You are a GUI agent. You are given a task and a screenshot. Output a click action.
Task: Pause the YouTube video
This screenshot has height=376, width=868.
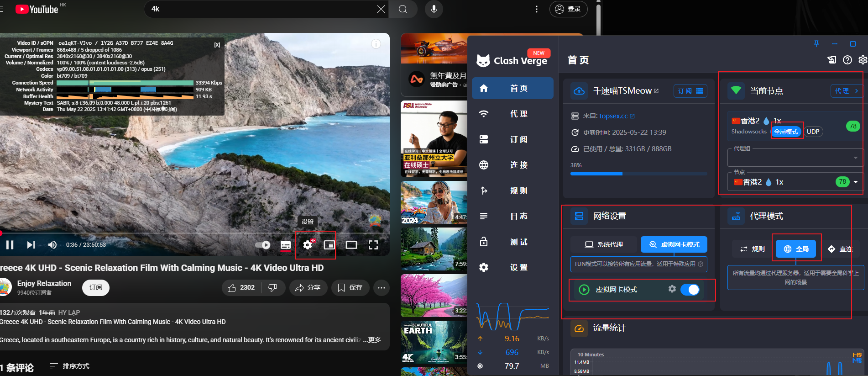tap(10, 245)
